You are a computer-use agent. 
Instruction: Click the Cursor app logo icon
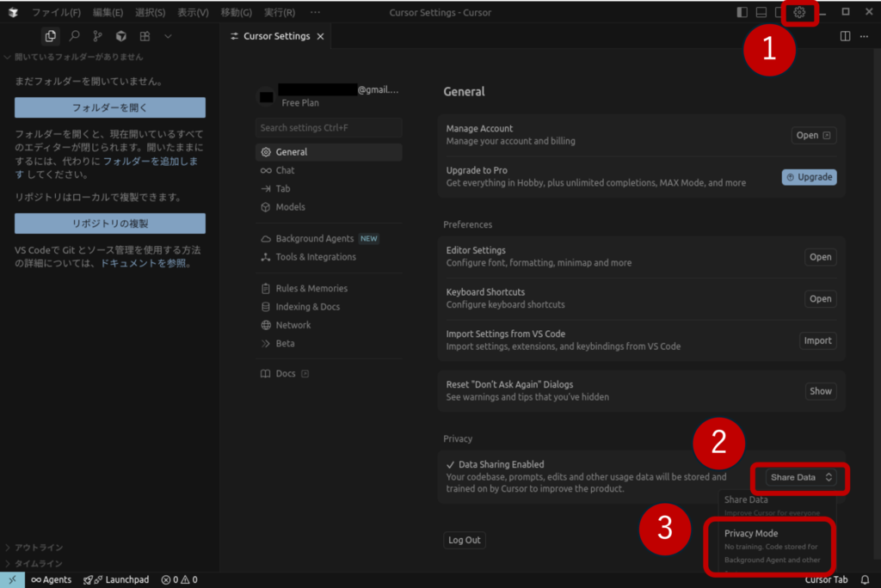13,12
